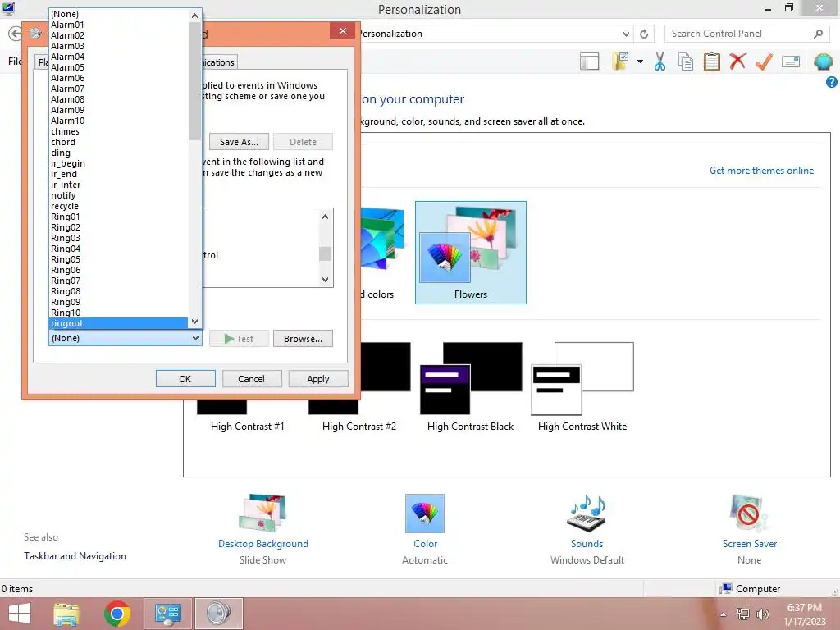Click program events list scroll down arrow
This screenshot has width=840, height=630.
[325, 280]
